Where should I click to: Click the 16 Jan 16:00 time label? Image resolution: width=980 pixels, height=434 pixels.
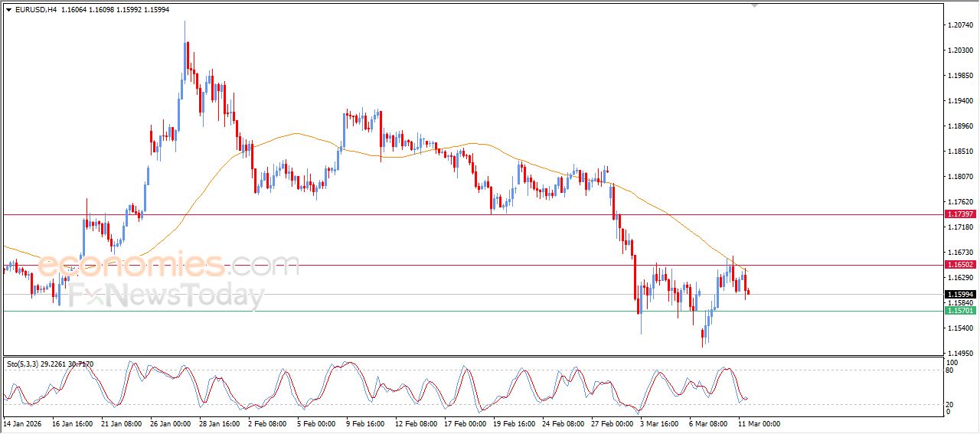click(73, 423)
